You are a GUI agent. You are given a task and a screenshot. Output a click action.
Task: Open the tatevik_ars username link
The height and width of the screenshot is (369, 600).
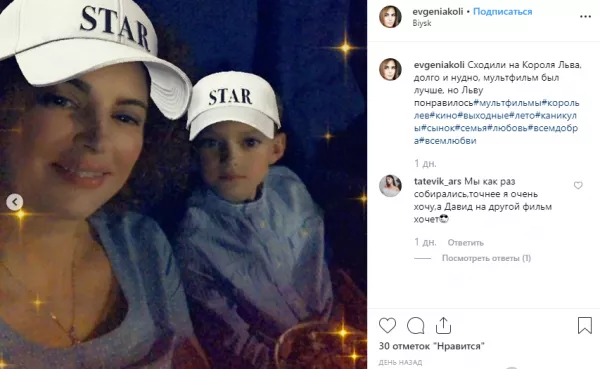437,181
